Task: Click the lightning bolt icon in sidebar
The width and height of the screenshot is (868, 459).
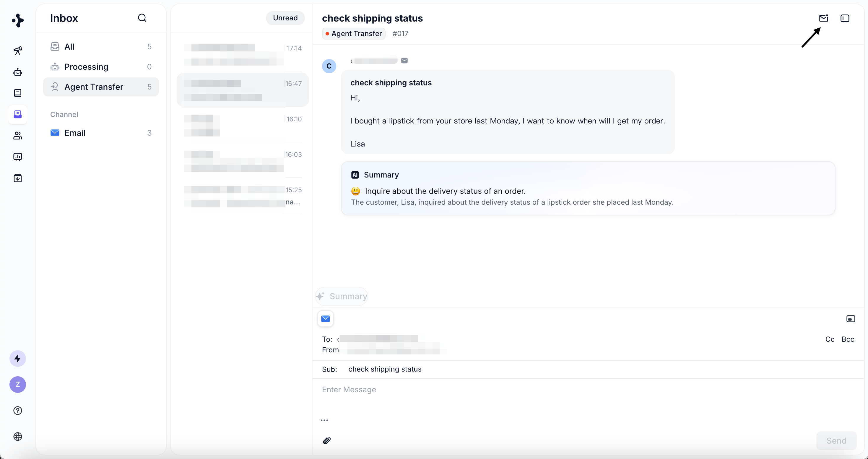Action: click(x=18, y=358)
